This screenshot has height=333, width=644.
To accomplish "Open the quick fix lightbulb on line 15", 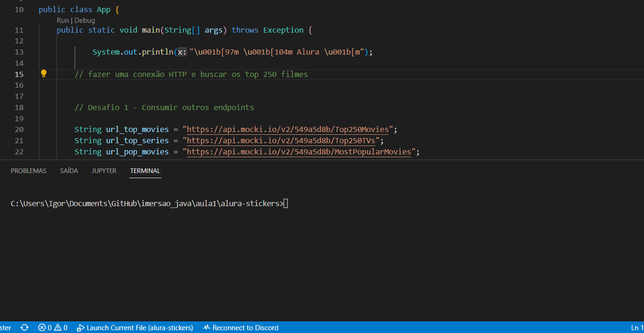I will (43, 74).
